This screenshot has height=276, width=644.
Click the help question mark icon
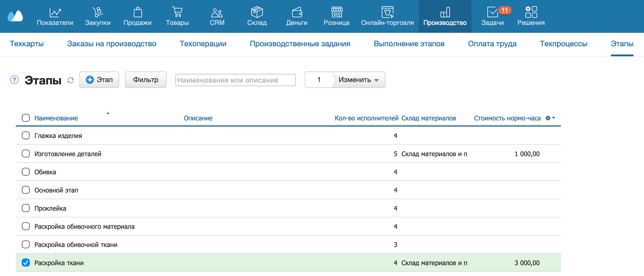14,80
